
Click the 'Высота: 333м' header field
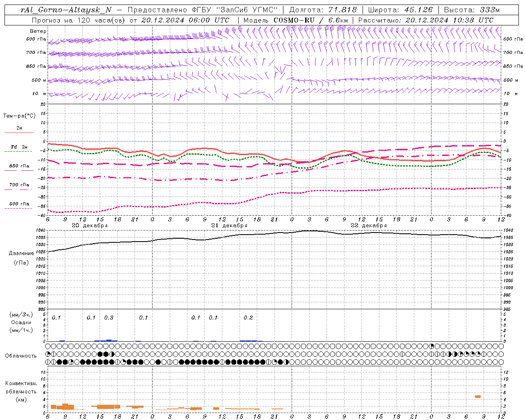pyautogui.click(x=472, y=10)
